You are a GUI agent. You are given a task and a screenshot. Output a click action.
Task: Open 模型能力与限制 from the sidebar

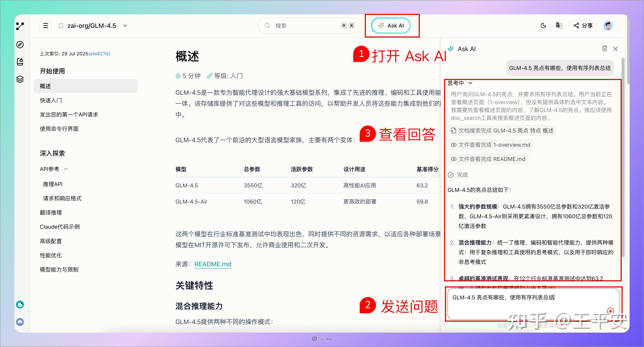[x=59, y=270]
